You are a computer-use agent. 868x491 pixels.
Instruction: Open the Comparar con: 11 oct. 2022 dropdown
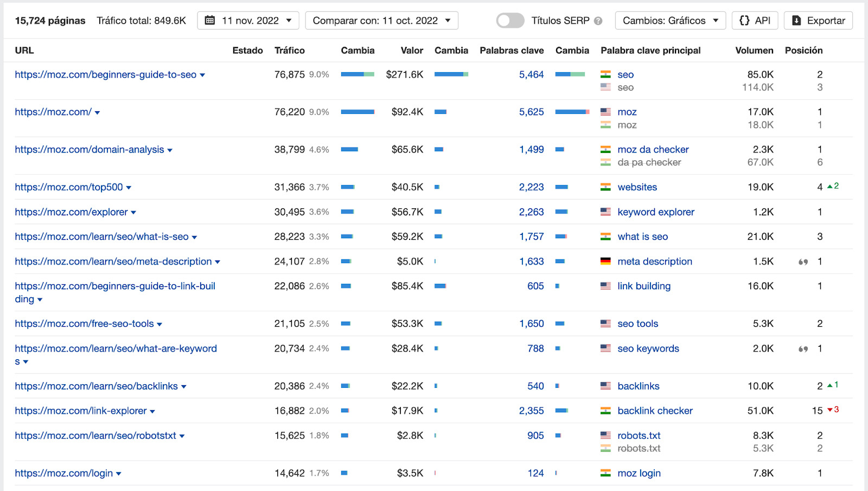click(x=381, y=21)
